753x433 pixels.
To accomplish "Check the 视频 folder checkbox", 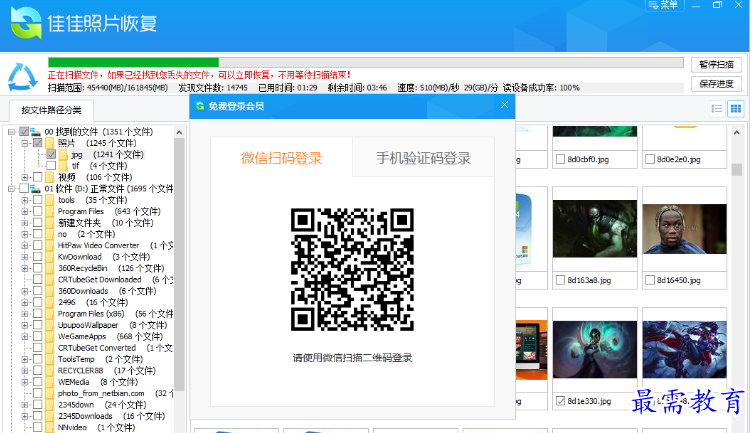I will pos(37,177).
